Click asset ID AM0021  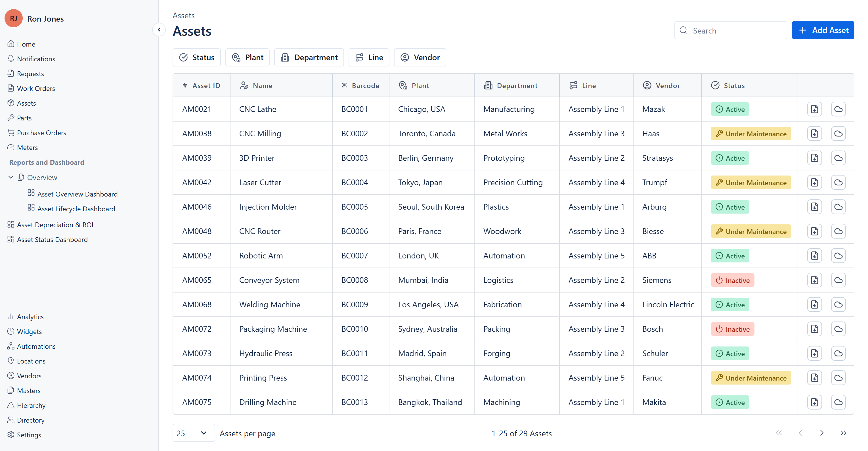click(x=197, y=109)
